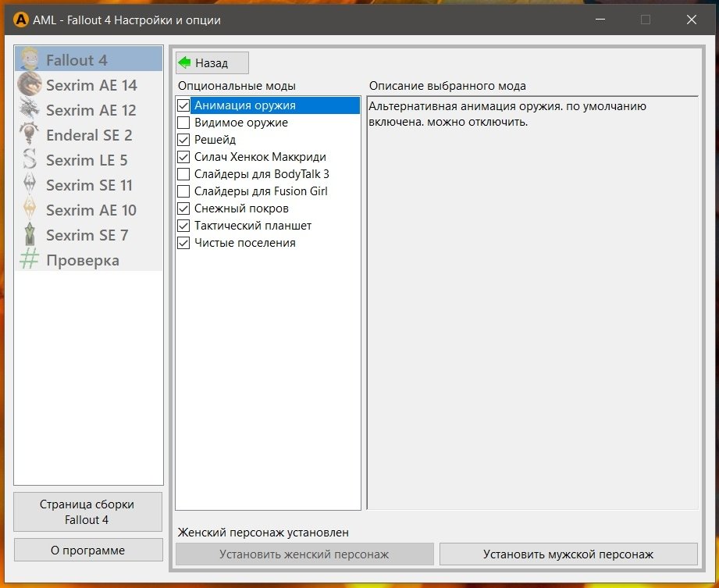Click the dragon head icon for Sexrim AE 14

click(x=30, y=85)
